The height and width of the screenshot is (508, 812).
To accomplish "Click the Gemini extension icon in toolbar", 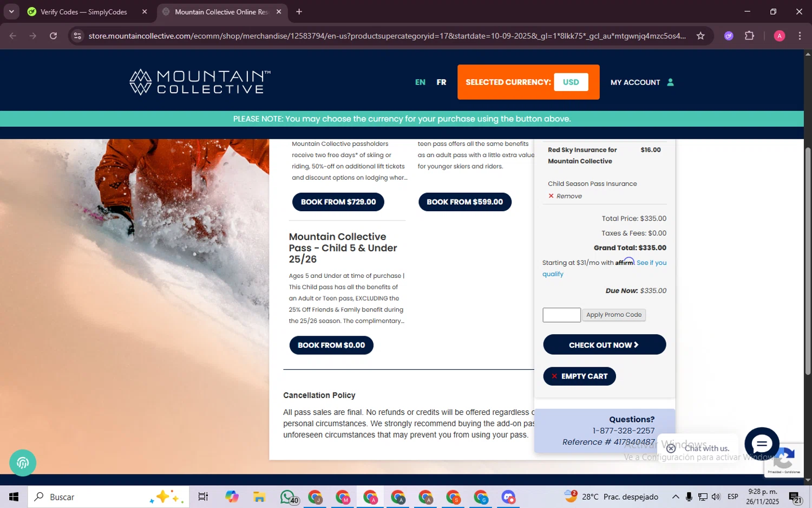I will (729, 36).
